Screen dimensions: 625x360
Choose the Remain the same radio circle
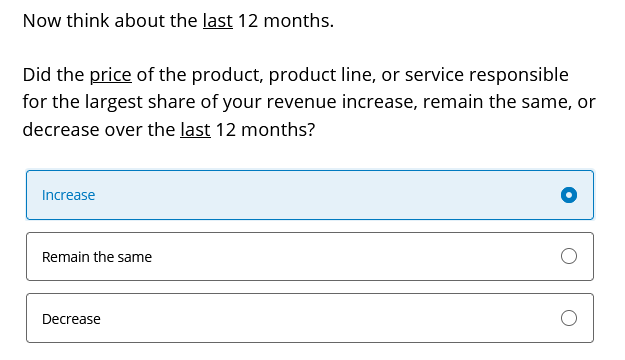[568, 256]
